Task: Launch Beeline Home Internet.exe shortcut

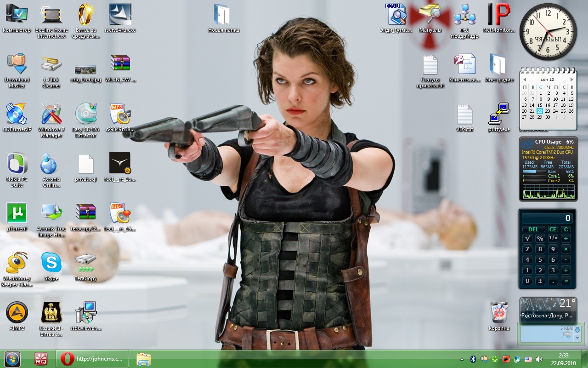Action: (51, 21)
